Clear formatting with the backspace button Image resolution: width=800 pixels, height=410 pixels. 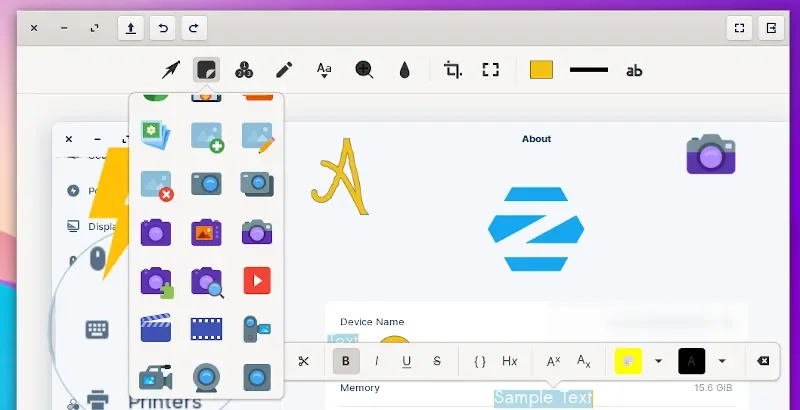(763, 361)
